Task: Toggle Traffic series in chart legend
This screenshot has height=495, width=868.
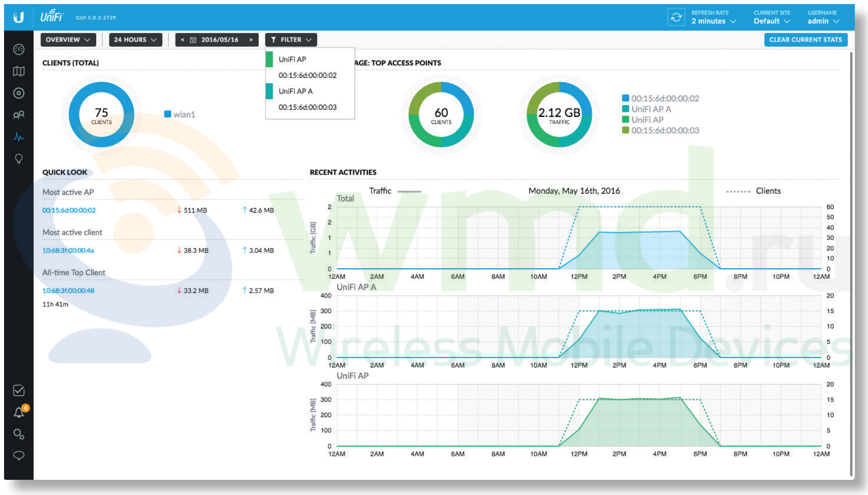Action: pyautogui.click(x=395, y=191)
